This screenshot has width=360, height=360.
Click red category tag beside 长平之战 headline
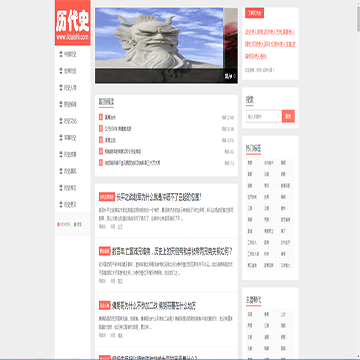pyautogui.click(x=107, y=197)
